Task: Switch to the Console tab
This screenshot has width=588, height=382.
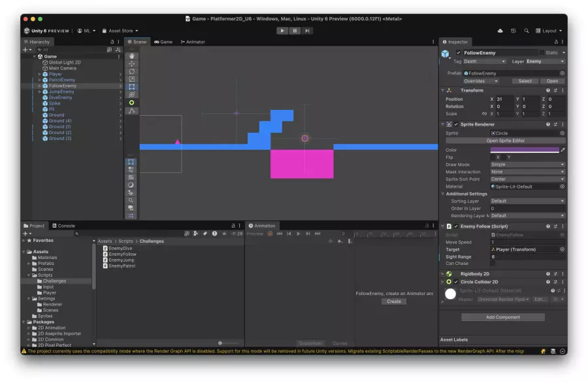Action: (63, 226)
